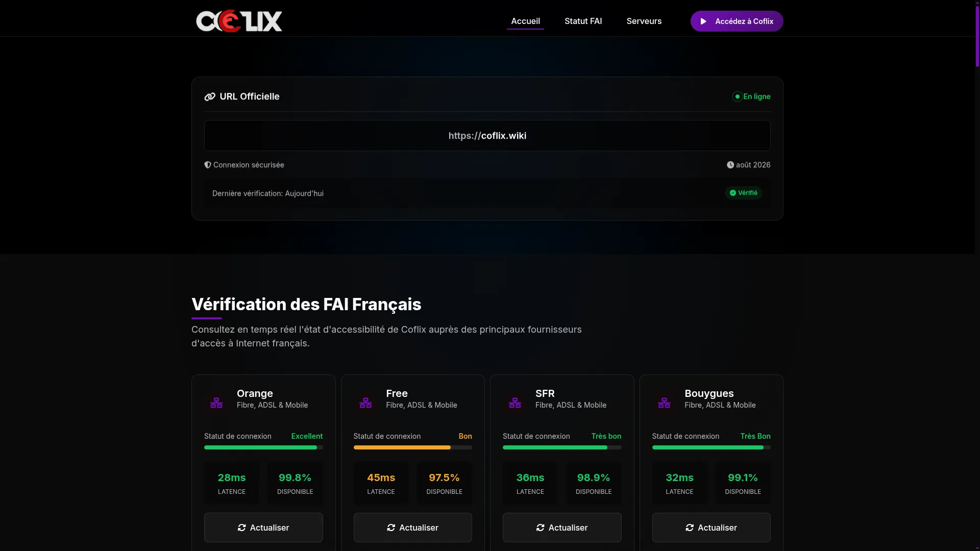Open the Accueil nav tab
The height and width of the screenshot is (551, 980).
[525, 21]
